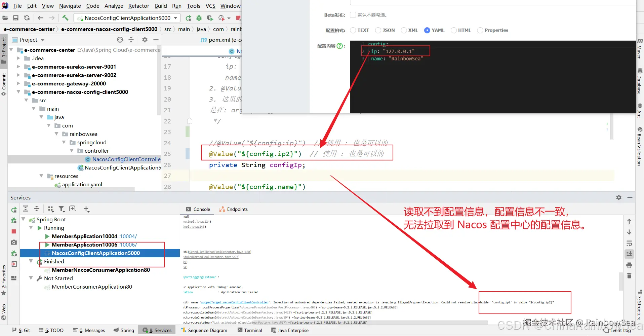Screen dimensions: 644x336
Task: Switch to the Endpoints tab
Action: coord(233,209)
